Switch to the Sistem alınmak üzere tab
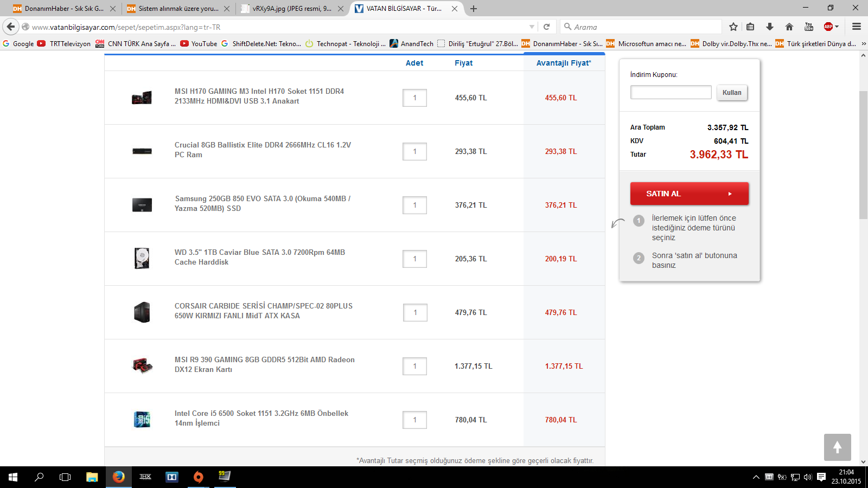 click(x=178, y=9)
